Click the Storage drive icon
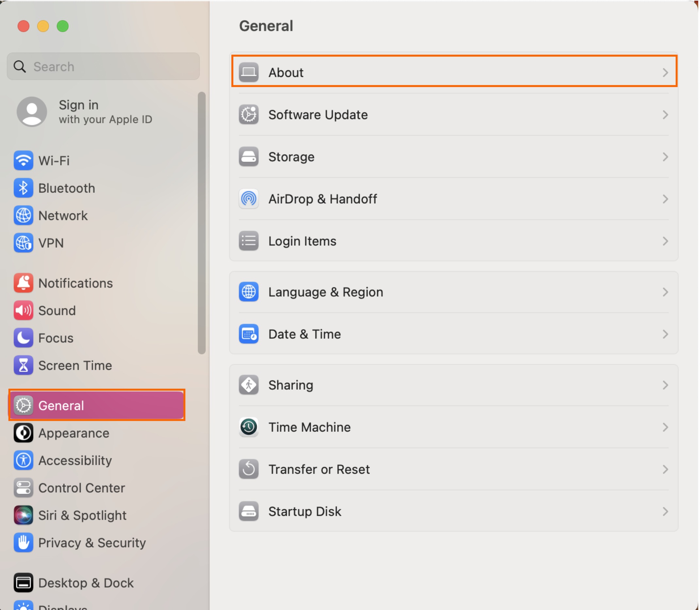The width and height of the screenshot is (700, 610). 249,157
